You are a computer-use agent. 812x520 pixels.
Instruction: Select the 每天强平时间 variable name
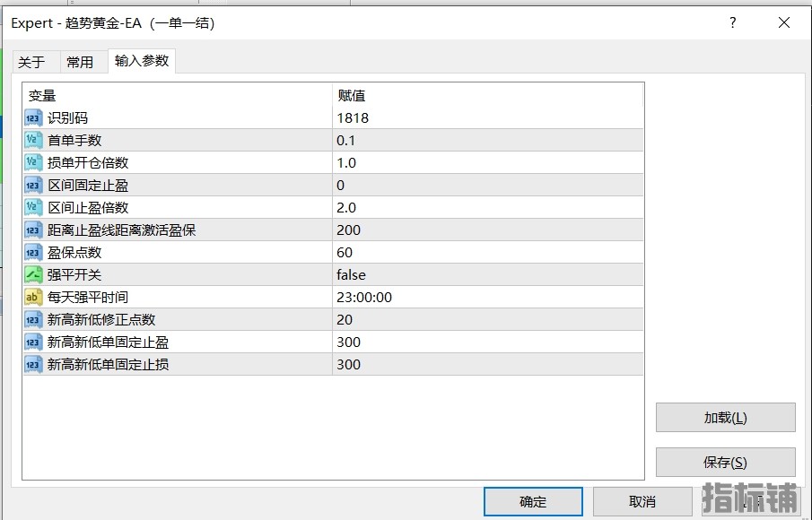88,297
